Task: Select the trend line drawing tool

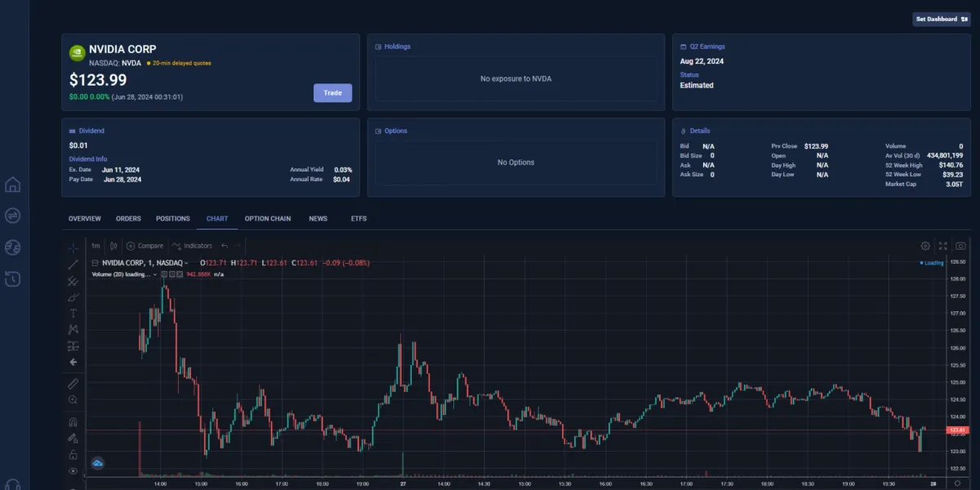Action: coord(73,264)
